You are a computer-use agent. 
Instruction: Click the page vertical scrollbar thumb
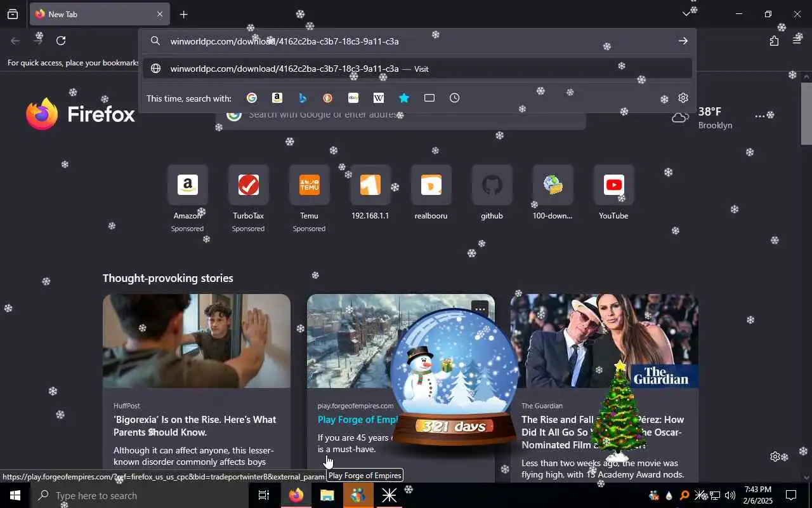point(806,113)
